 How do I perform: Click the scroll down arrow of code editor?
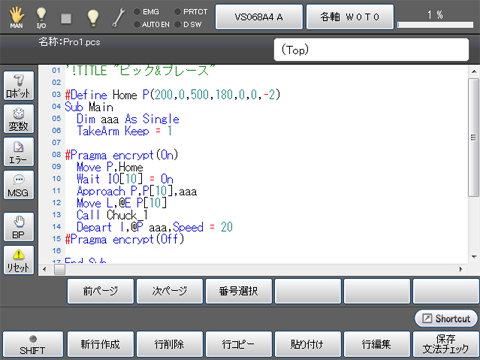click(x=474, y=257)
